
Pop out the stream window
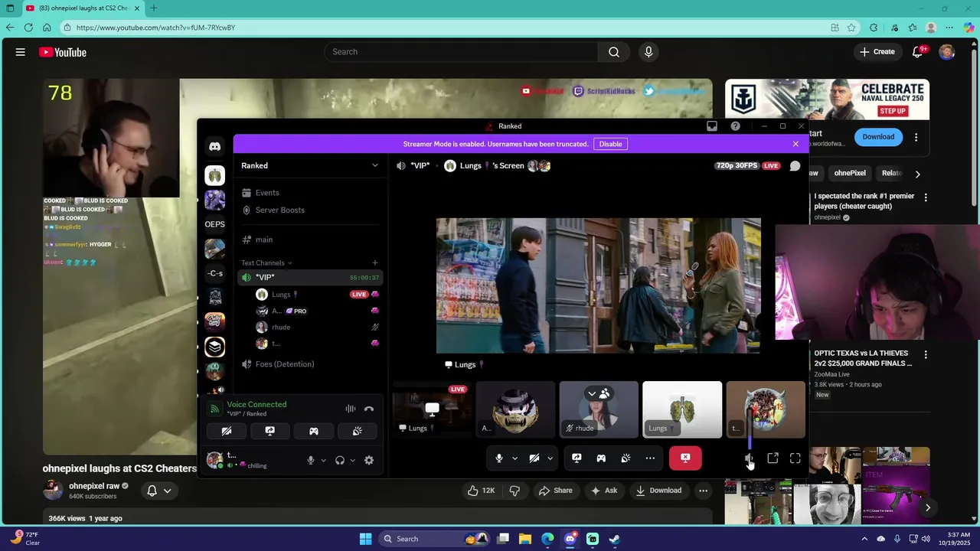(x=773, y=458)
